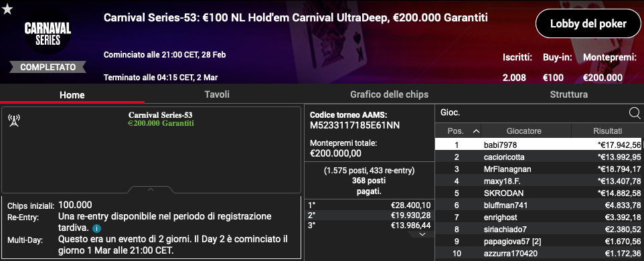
Task: Expand the prize payout list chevron
Action: tap(421, 234)
